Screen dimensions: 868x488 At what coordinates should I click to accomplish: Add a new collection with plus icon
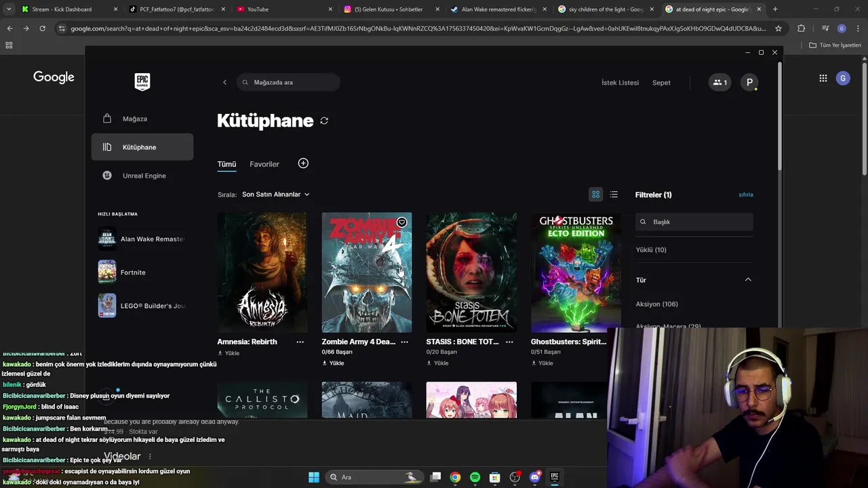(x=303, y=163)
